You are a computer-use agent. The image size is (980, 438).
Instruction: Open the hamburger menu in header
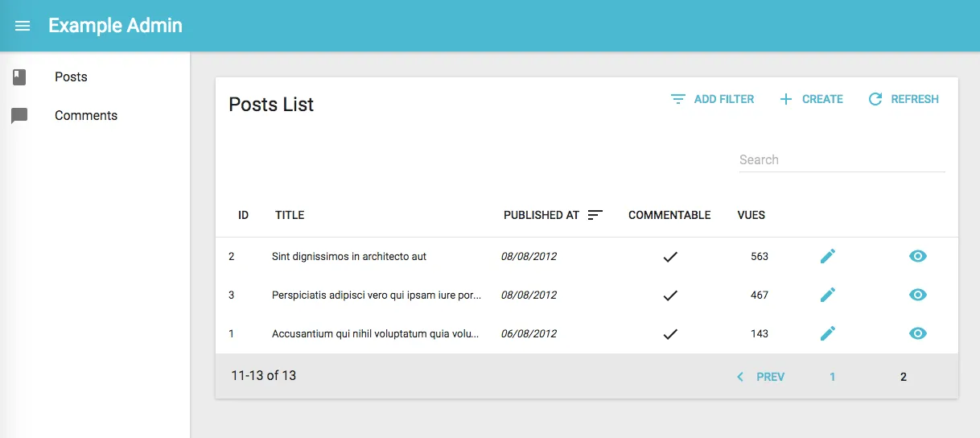pos(23,26)
